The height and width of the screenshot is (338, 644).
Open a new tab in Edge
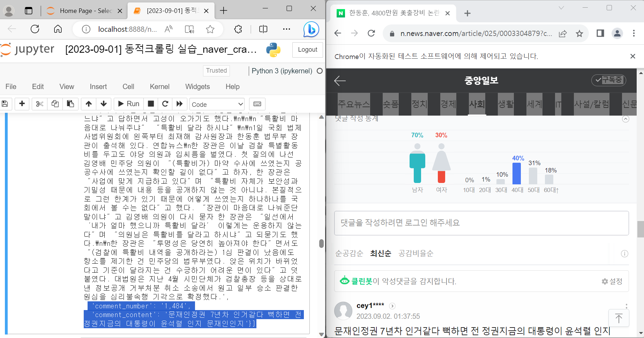coord(224,11)
